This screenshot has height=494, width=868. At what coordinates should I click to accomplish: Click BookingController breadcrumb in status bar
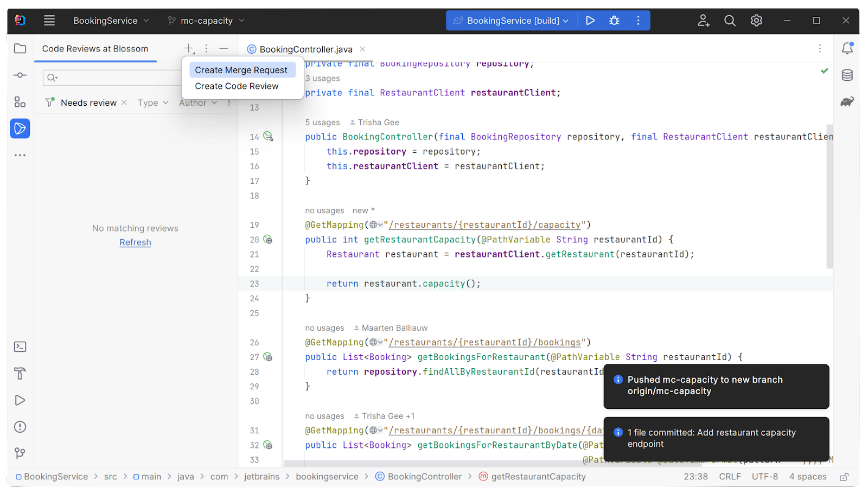(418, 477)
